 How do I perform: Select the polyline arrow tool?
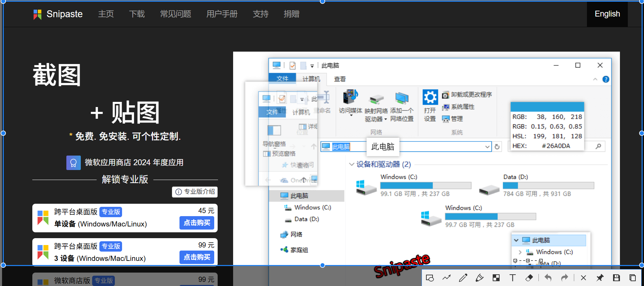[x=446, y=278]
